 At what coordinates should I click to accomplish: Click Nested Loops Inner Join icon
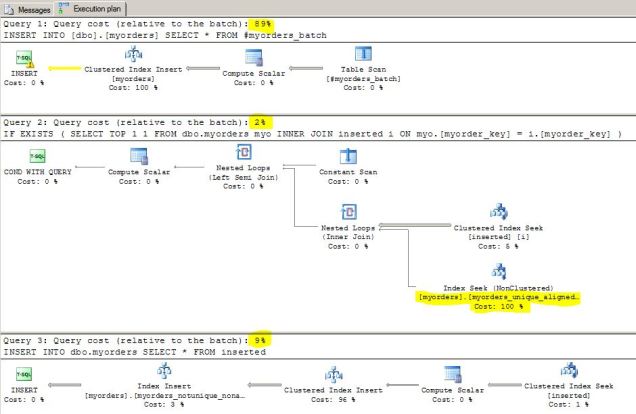click(x=348, y=212)
